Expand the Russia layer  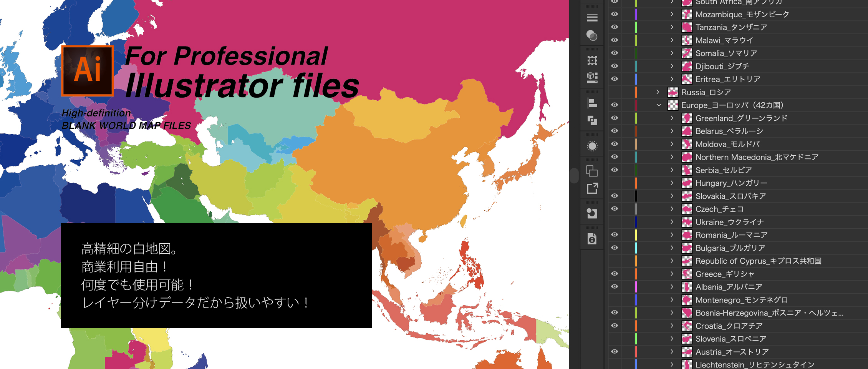(x=658, y=92)
